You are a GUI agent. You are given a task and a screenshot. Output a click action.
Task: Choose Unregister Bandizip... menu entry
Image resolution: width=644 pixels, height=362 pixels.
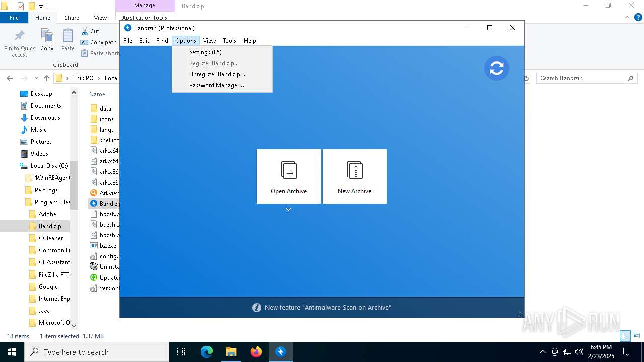tap(222, 74)
